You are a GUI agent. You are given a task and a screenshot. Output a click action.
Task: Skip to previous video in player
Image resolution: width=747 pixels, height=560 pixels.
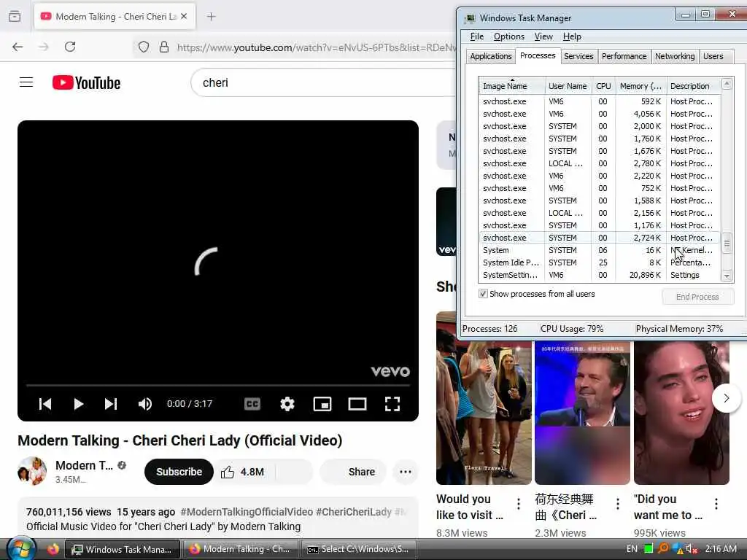45,404
